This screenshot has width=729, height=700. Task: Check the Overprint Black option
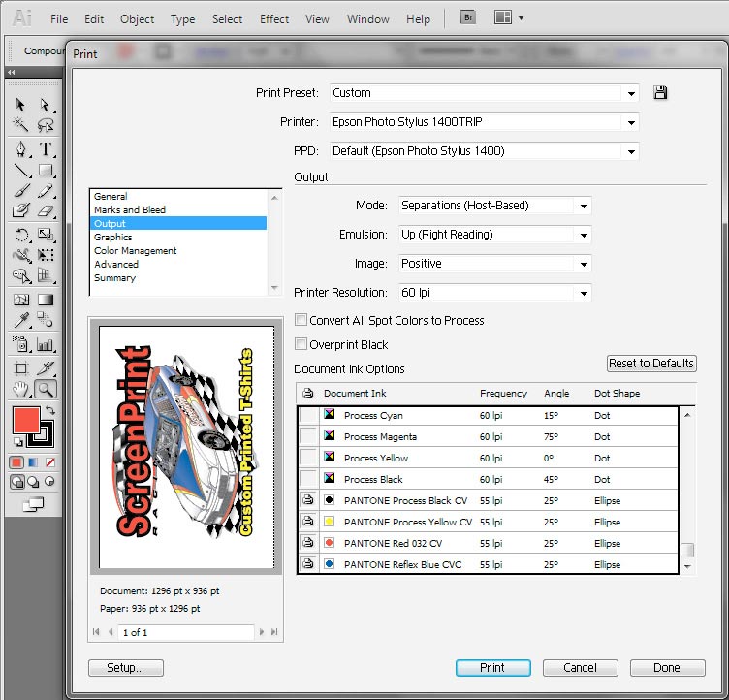(301, 344)
